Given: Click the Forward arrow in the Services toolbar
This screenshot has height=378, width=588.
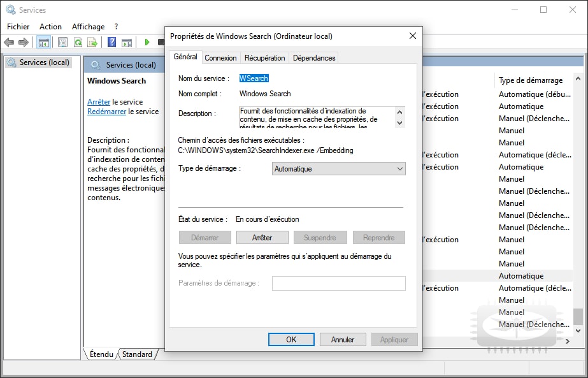Looking at the screenshot, I should (x=23, y=43).
